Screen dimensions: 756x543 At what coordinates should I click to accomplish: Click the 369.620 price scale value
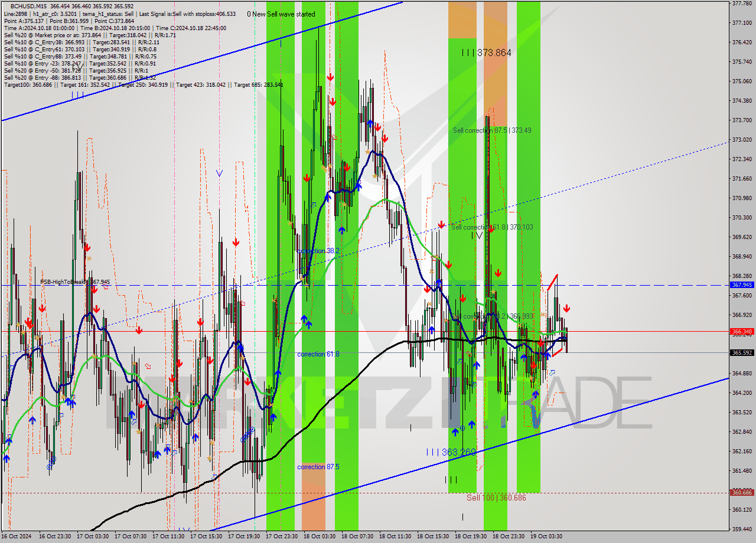tap(742, 237)
